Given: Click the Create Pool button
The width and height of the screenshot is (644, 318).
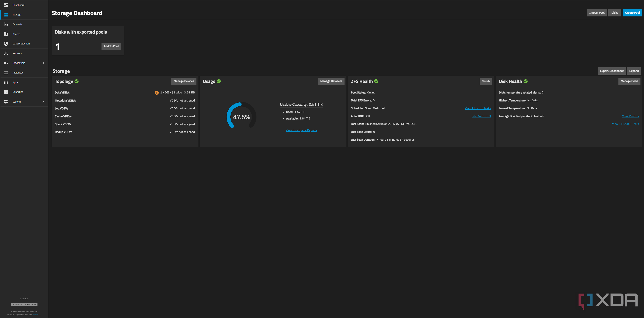Looking at the screenshot, I should 632,13.
